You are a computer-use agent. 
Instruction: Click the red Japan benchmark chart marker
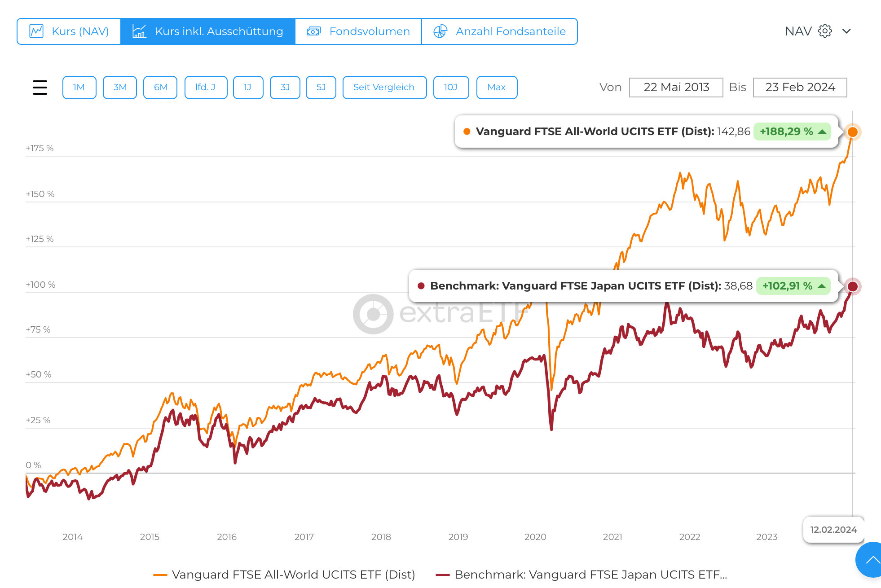[x=852, y=286]
